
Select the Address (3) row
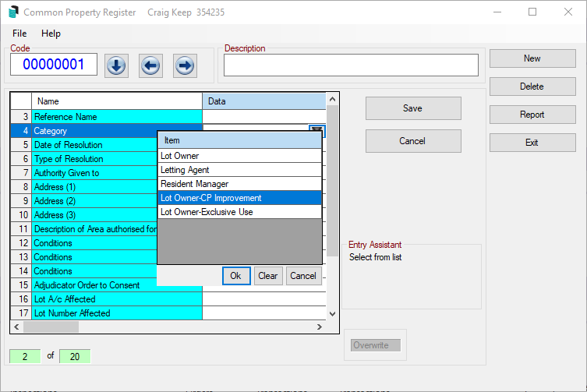point(94,215)
